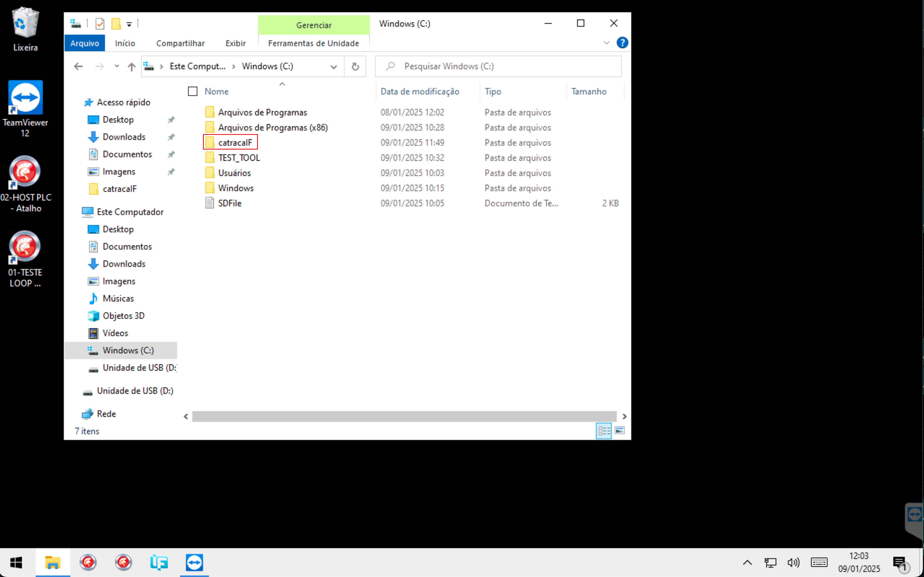Switch to large icons view
The width and height of the screenshot is (924, 577).
coord(619,431)
